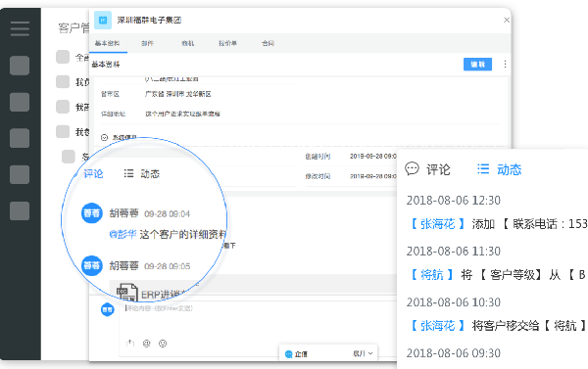Screen dimensions: 588x369
Task: Click the user avatar left of comment input
Action: pos(107,309)
